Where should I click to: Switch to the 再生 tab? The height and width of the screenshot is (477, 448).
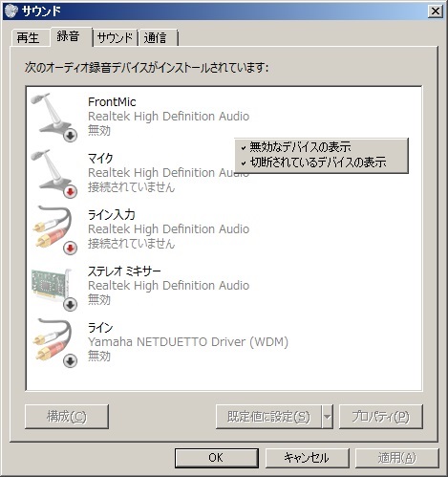28,38
